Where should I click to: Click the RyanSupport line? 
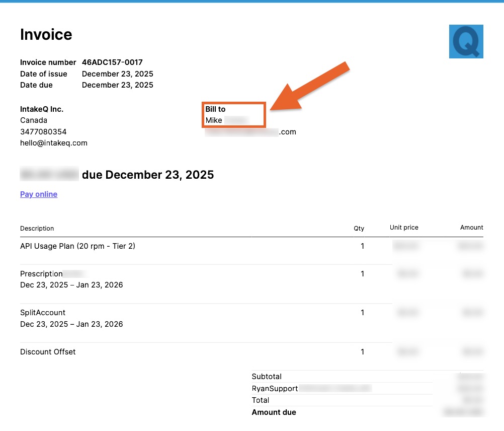pos(275,389)
